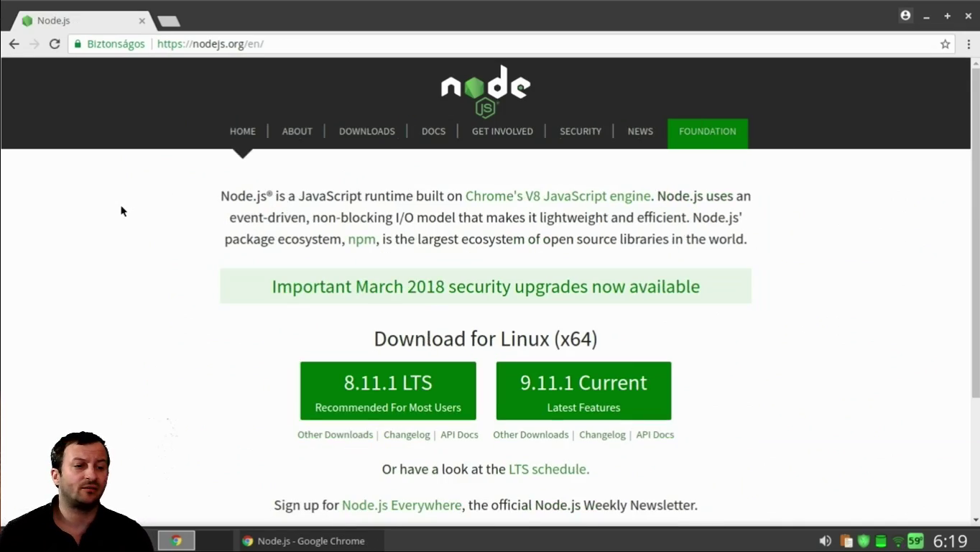This screenshot has height=552, width=980.
Task: Click the green padlock security icon
Action: click(78, 44)
